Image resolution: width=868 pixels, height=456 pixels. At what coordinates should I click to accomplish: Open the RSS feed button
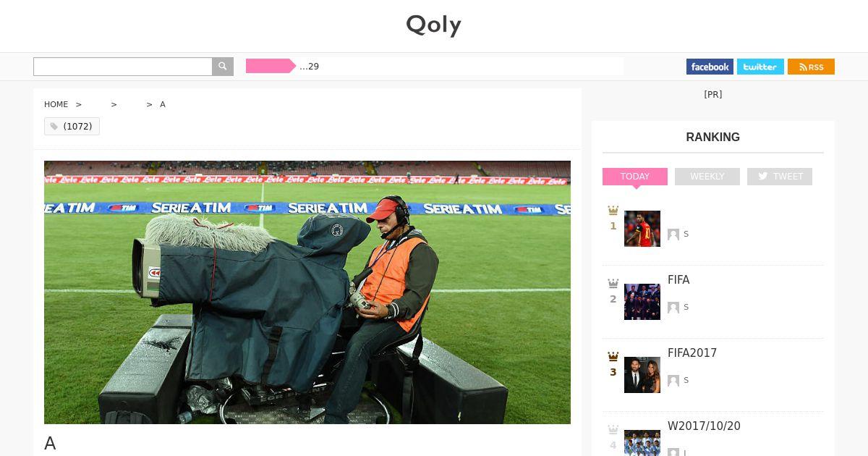(811, 67)
